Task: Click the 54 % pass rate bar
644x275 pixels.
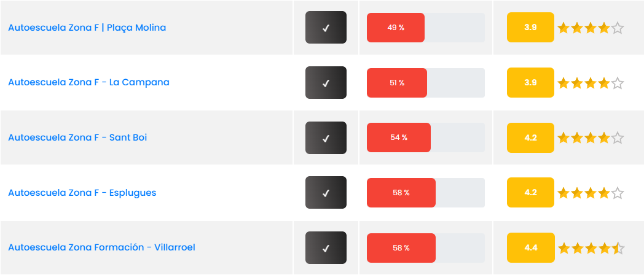Action: click(x=399, y=137)
